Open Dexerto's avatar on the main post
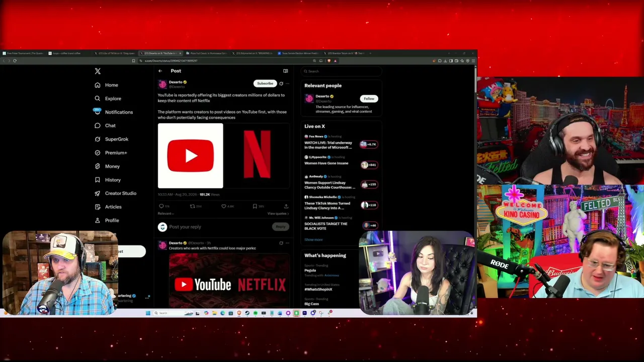This screenshot has width=644, height=362. point(162,84)
